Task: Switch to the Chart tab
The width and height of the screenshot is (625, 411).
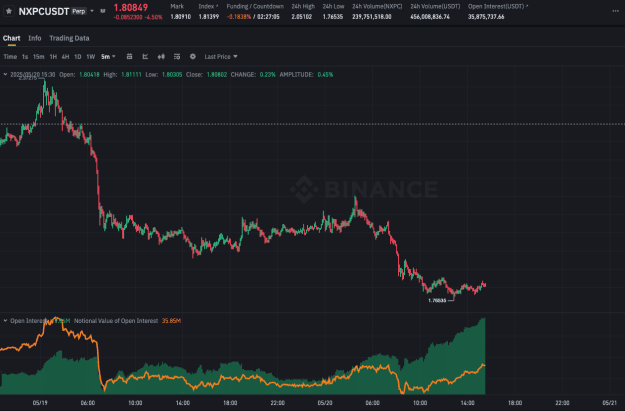Action: tap(12, 38)
